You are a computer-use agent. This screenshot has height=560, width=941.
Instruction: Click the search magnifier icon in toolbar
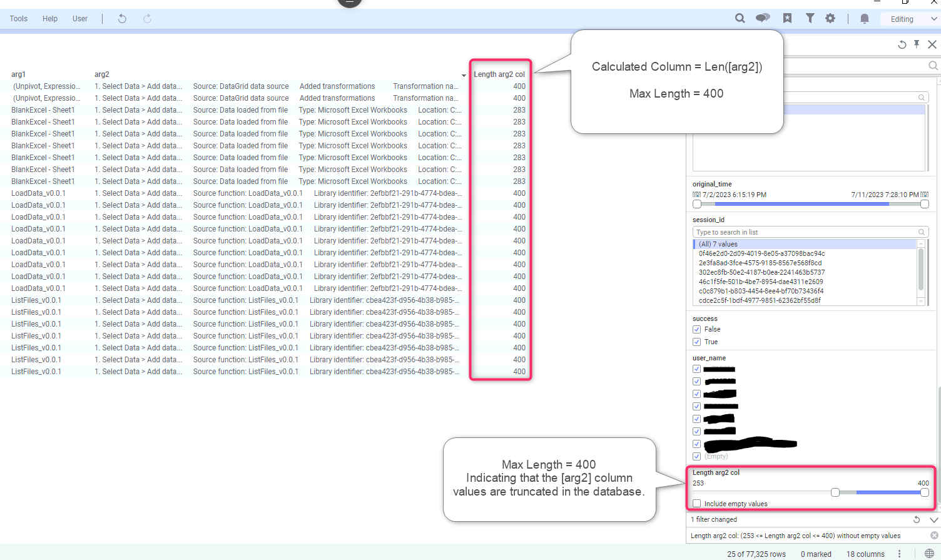coord(740,18)
